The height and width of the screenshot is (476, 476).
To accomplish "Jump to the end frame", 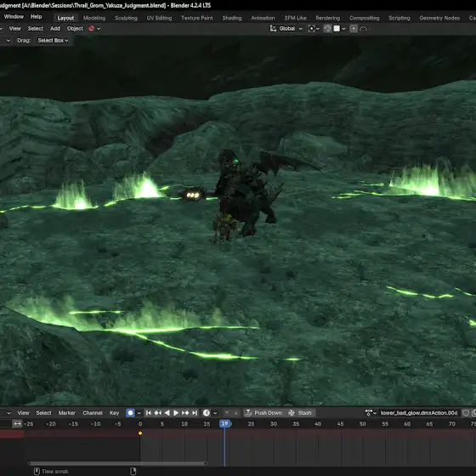I will click(x=195, y=413).
